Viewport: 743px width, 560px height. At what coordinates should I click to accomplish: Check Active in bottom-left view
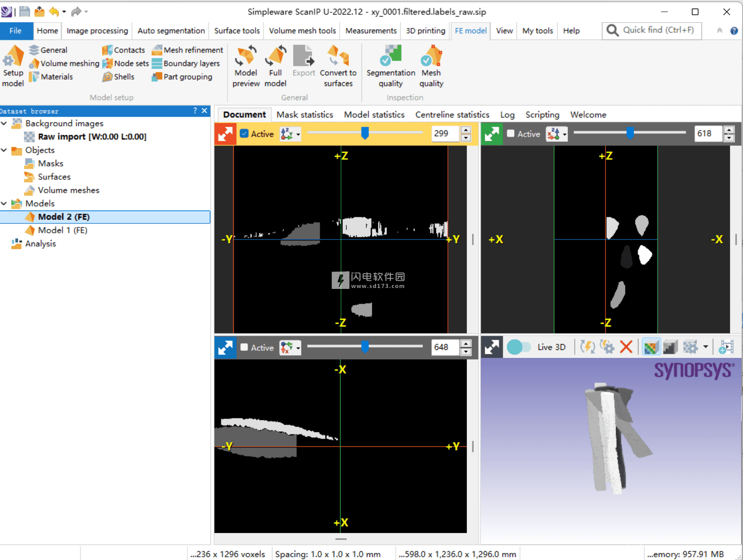(x=244, y=347)
